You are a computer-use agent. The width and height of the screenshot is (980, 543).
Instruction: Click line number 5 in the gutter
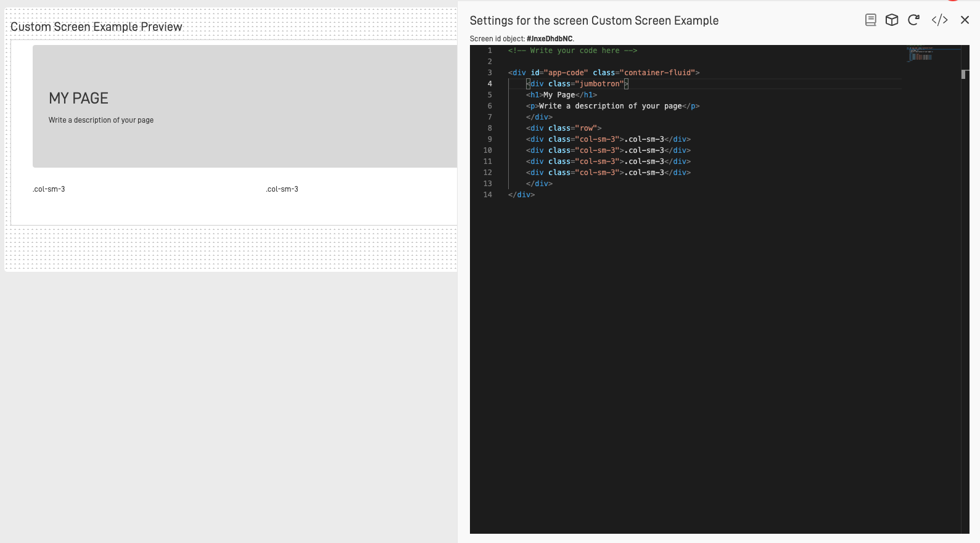pyautogui.click(x=490, y=95)
